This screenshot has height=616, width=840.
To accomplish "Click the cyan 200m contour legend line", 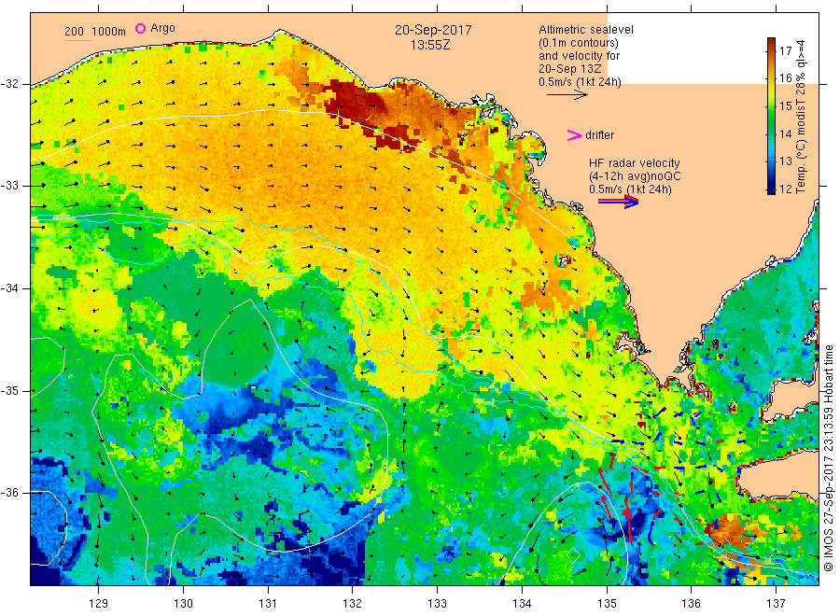I will tap(77, 40).
